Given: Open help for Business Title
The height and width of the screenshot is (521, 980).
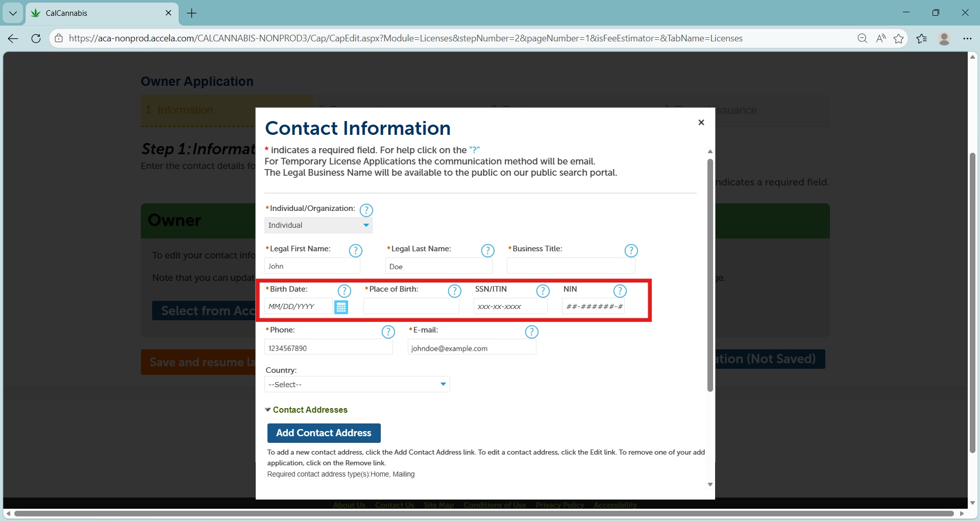Looking at the screenshot, I should coord(631,251).
